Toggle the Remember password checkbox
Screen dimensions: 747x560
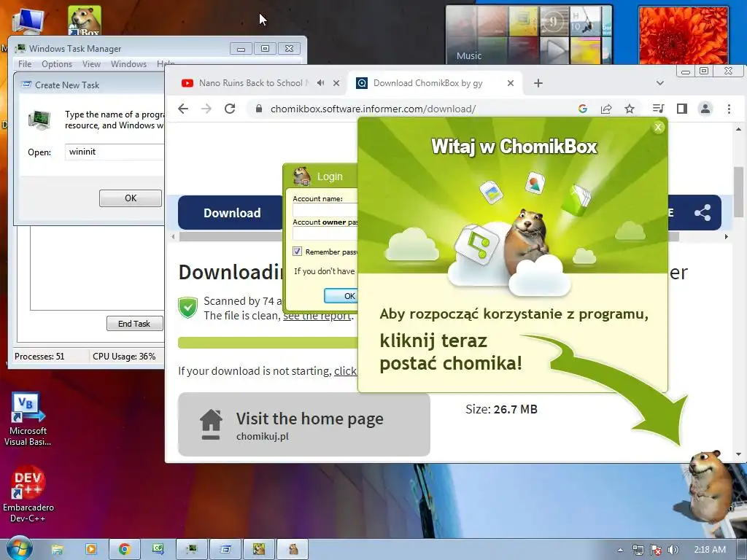coord(297,252)
